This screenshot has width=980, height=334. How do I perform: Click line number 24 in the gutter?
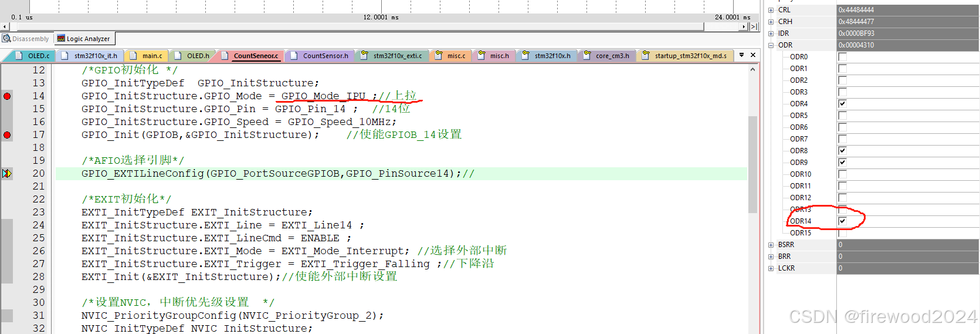click(x=38, y=225)
